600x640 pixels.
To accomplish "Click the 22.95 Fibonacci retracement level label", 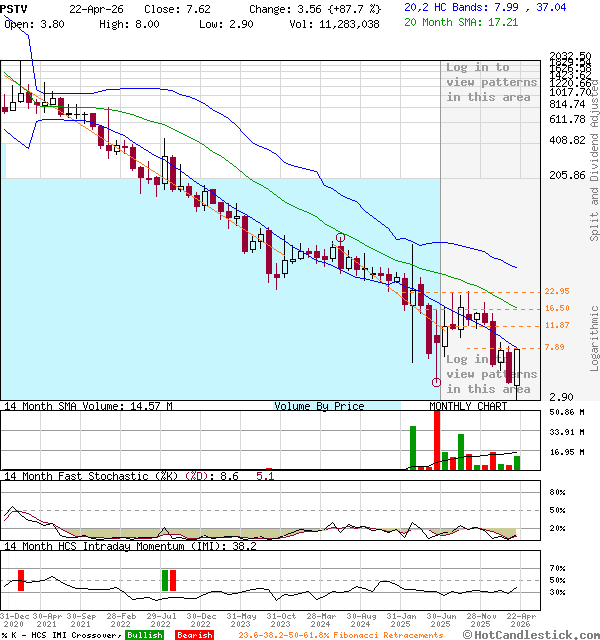I will click(x=557, y=291).
